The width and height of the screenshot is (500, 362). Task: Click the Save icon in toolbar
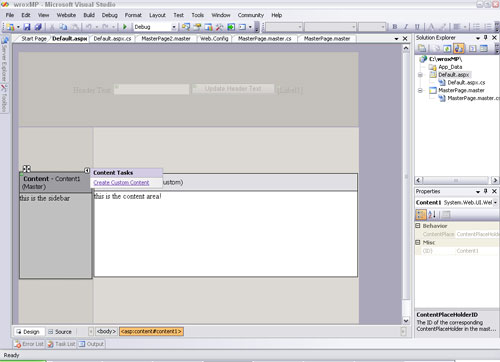[27, 27]
